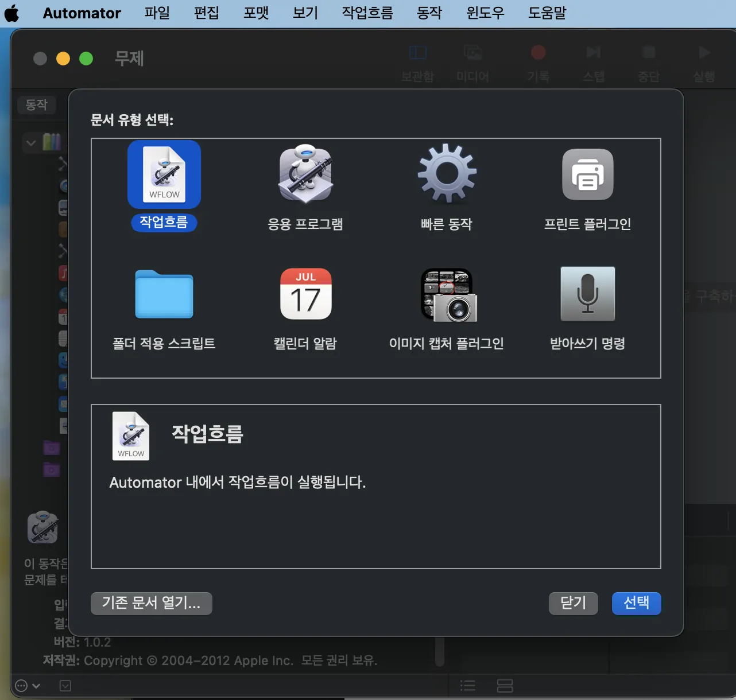Click the description panel scrollbar
Viewport: 736px width, 700px height.
440,651
